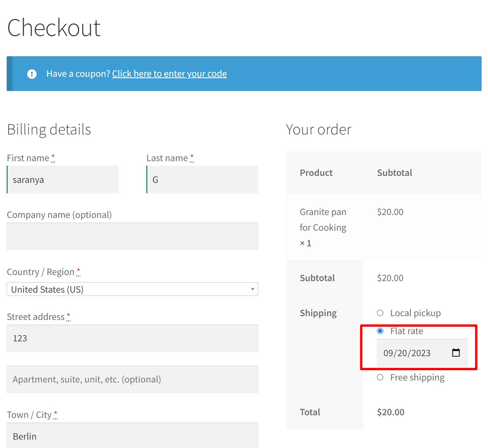Enable Free shipping option
Viewport: 488px width, 448px height.
click(380, 377)
